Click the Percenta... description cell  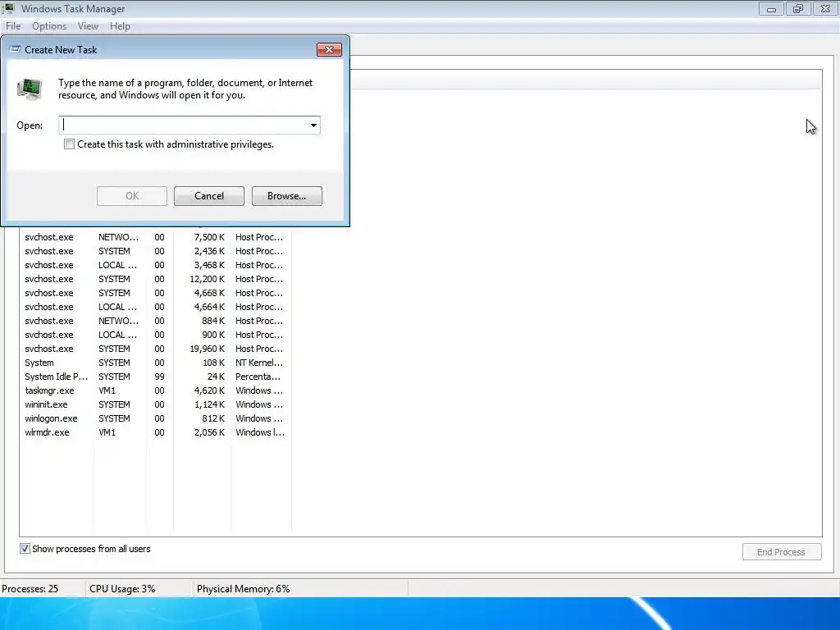pos(258,377)
